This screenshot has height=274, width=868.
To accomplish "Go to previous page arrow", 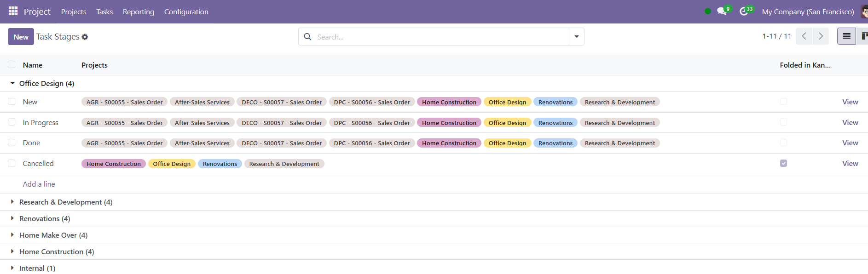I will tap(804, 36).
